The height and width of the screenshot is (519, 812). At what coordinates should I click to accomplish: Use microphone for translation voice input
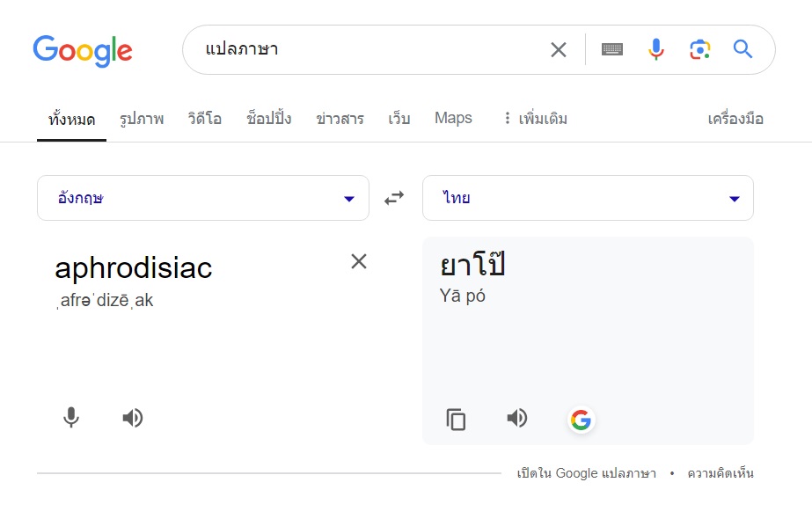tap(71, 418)
